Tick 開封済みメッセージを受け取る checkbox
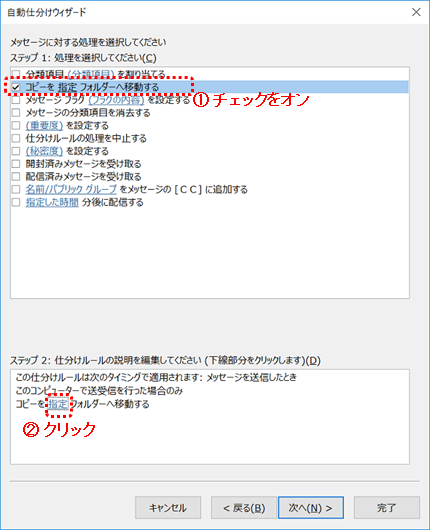Viewport: 430px width, 530px height. 16,164
